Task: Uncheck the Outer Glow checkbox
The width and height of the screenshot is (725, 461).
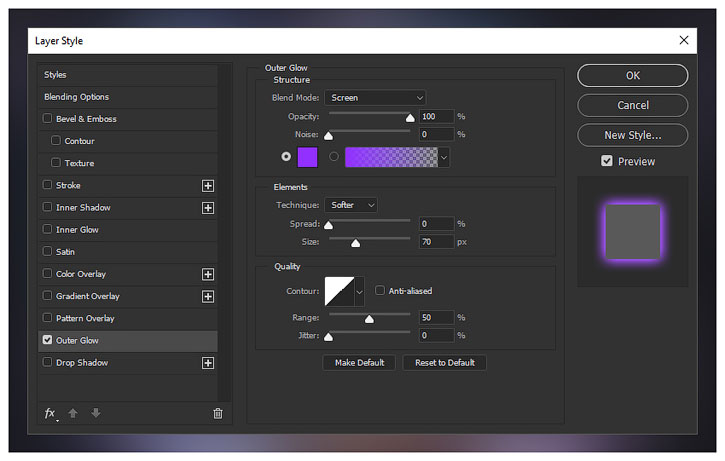Action: coord(47,340)
